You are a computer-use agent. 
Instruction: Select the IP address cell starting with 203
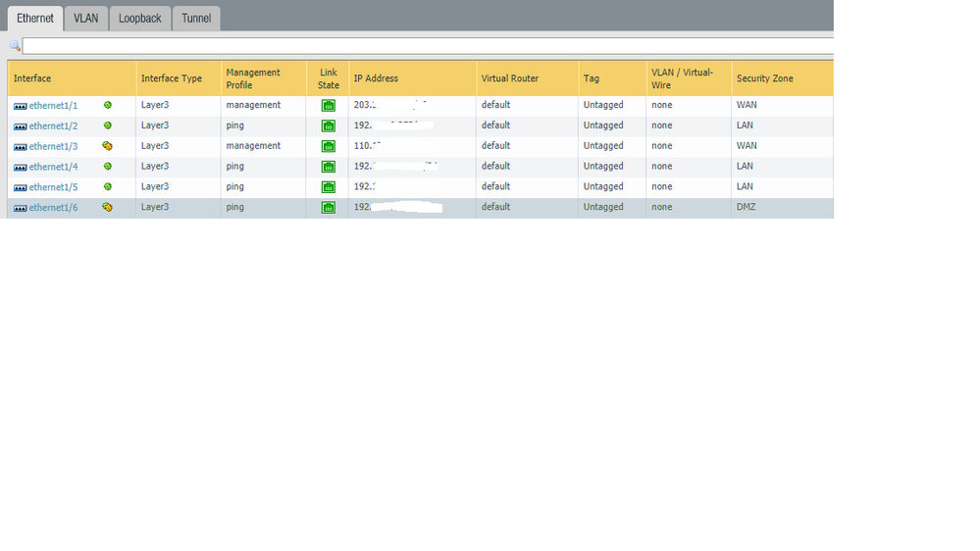[x=412, y=105]
